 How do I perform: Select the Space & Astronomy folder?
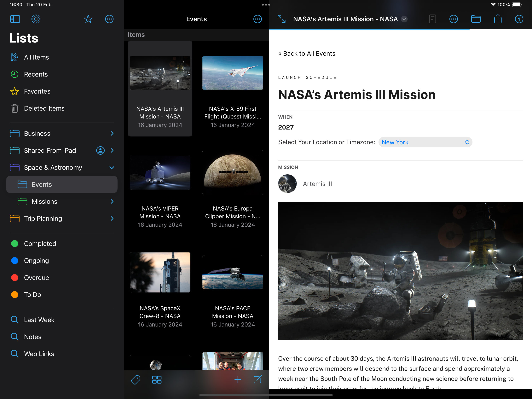(62, 167)
